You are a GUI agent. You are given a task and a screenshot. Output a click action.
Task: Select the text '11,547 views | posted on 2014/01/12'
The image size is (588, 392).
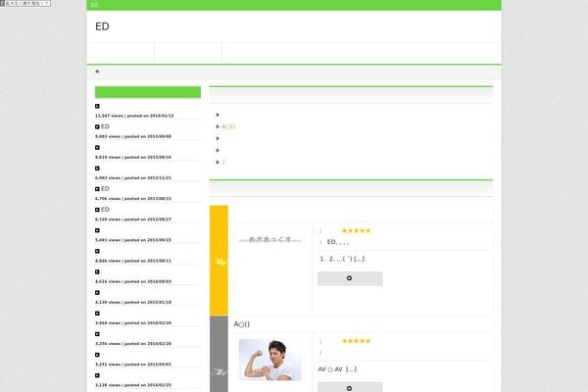click(x=134, y=116)
